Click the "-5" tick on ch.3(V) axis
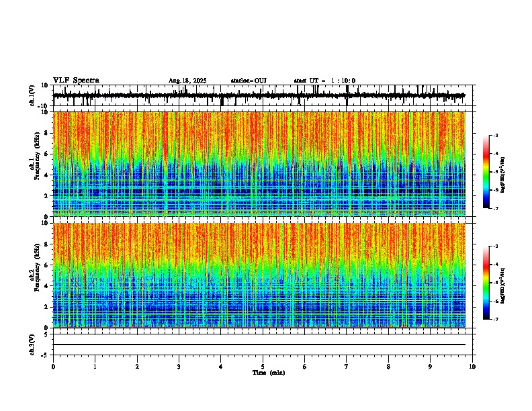 (45, 355)
